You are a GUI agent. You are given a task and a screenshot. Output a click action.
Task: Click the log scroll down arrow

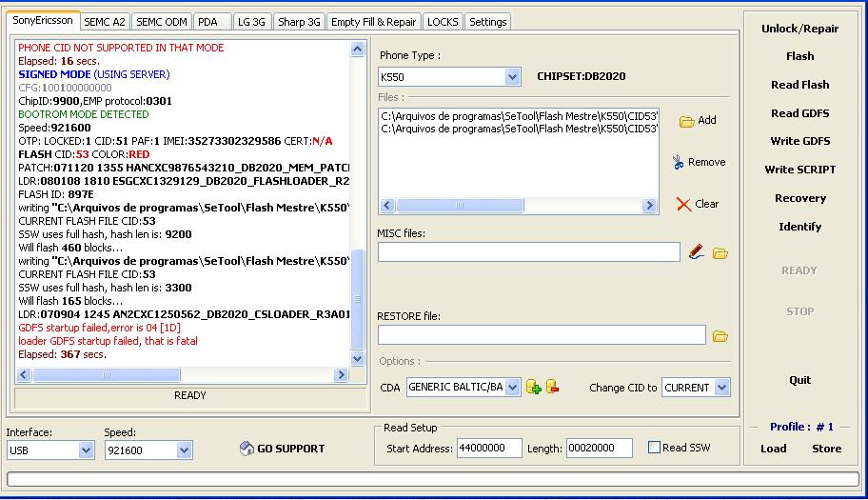[x=358, y=359]
